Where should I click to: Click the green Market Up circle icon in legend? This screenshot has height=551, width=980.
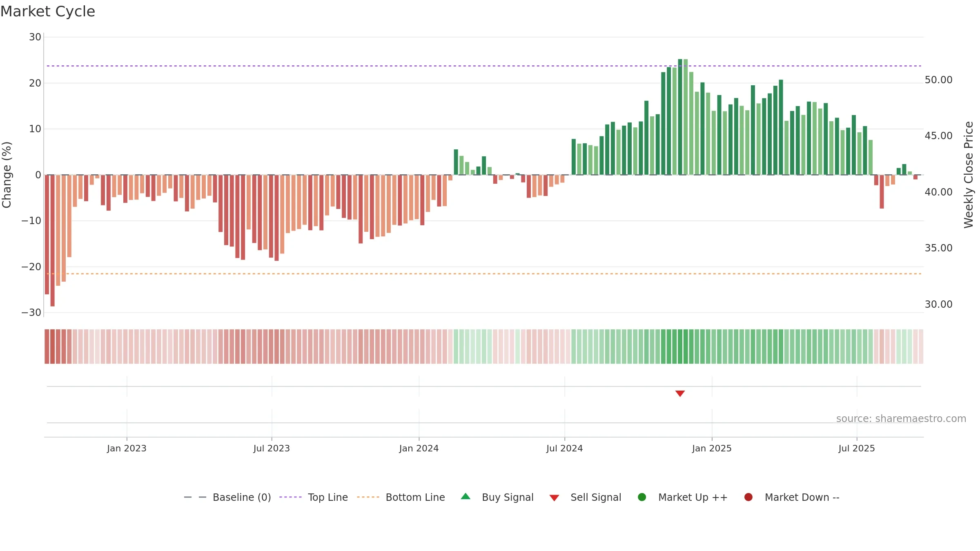[642, 497]
